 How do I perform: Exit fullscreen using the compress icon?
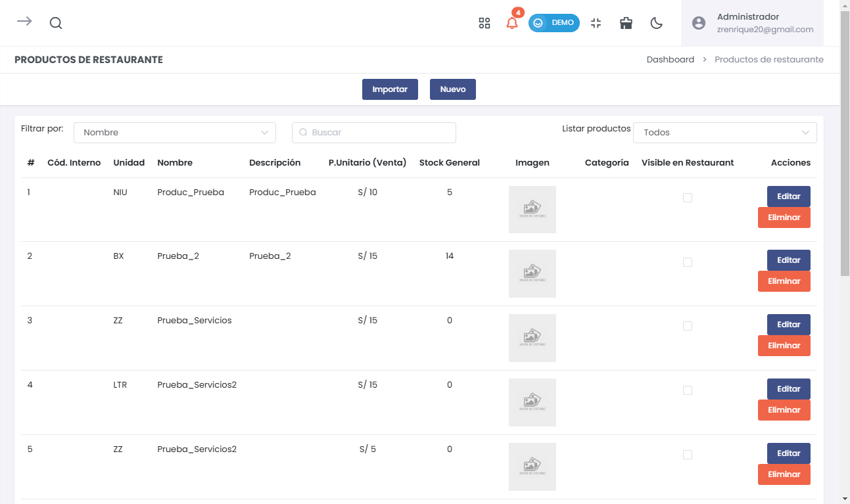tap(596, 23)
